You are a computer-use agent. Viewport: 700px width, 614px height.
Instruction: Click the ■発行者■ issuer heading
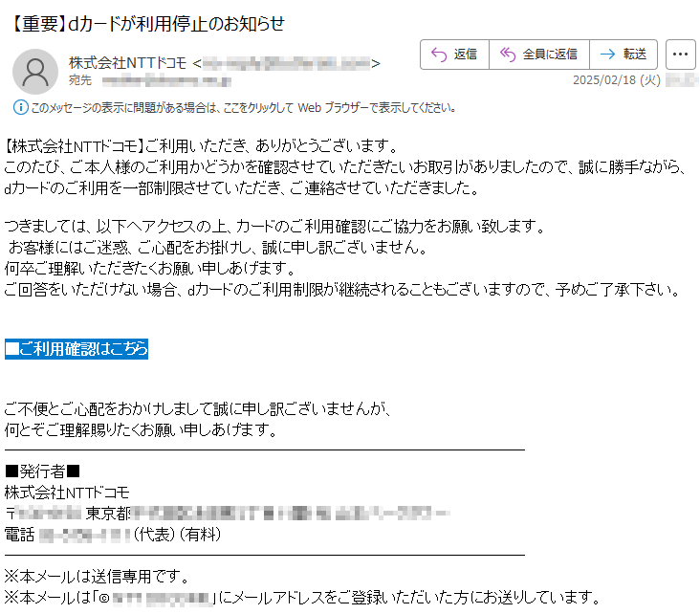(x=42, y=471)
